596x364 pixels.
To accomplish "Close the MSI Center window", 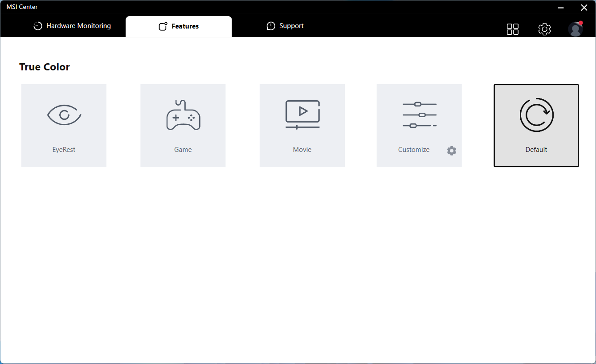I will click(x=584, y=8).
